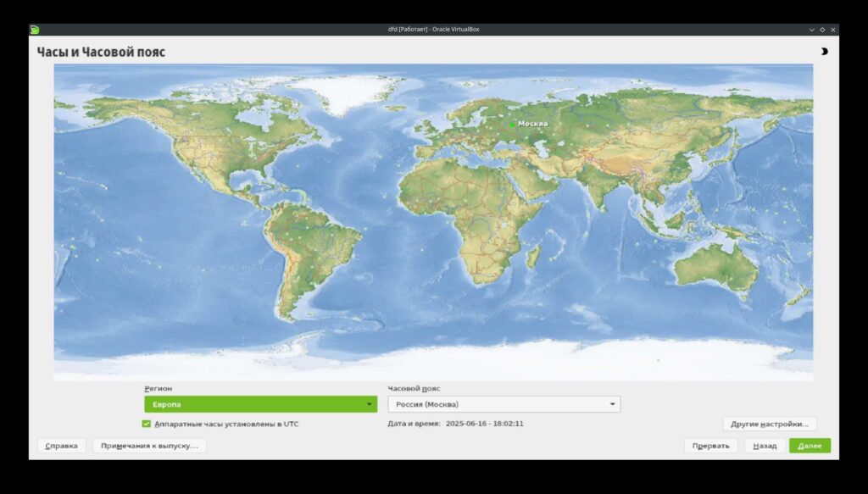Screen dimensions: 868x494
Task: Uncheck hardware clock set to UTC
Action: pos(146,424)
